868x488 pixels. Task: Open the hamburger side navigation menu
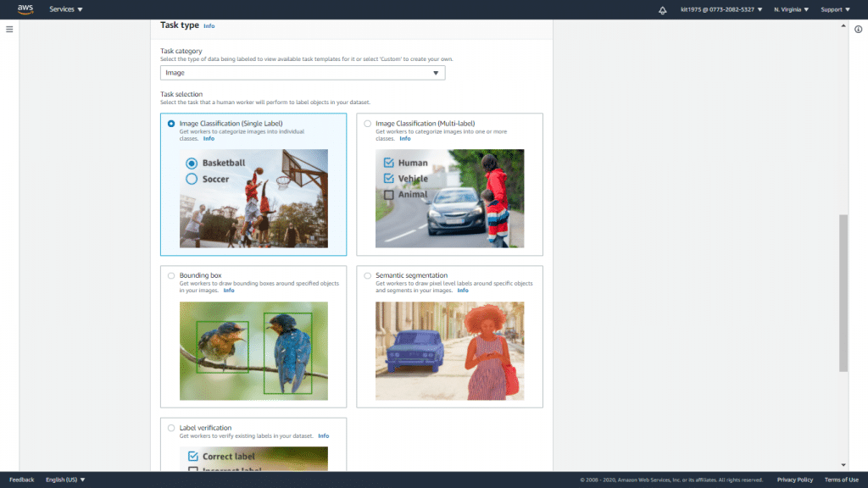coord(9,30)
